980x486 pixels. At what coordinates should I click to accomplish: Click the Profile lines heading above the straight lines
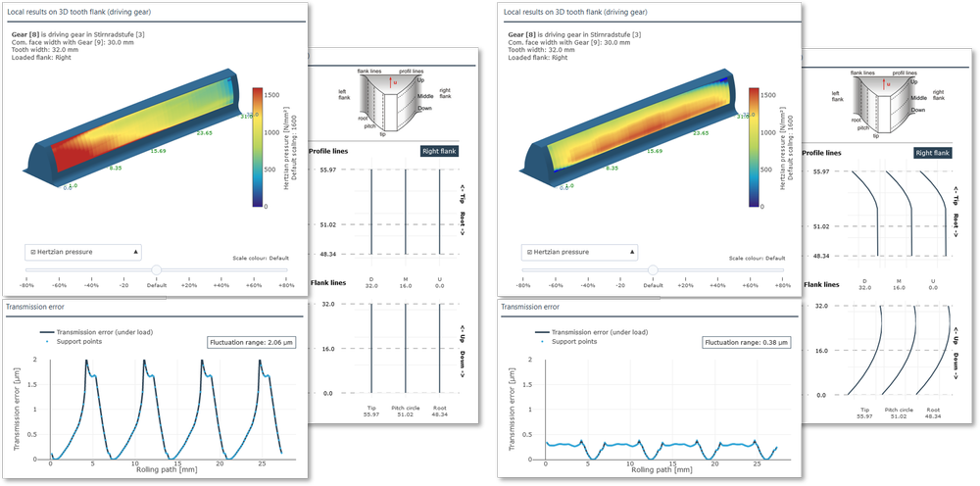[329, 151]
